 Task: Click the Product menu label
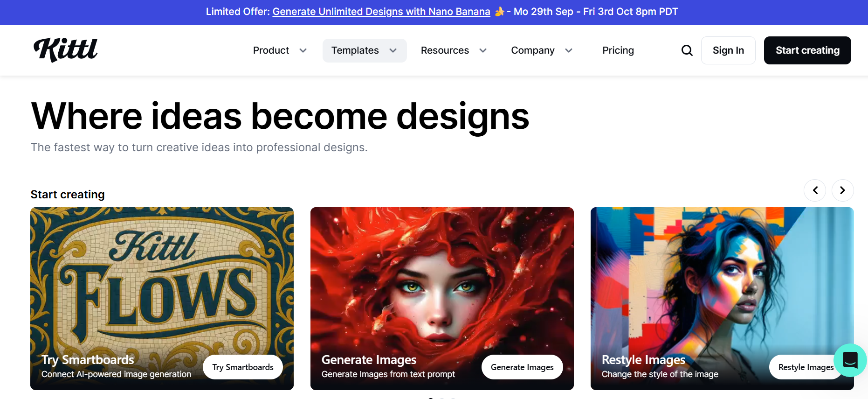[x=271, y=50]
